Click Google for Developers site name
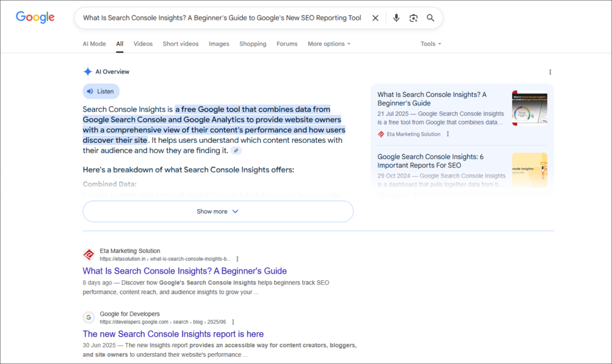This screenshot has height=364, width=612. click(x=130, y=314)
